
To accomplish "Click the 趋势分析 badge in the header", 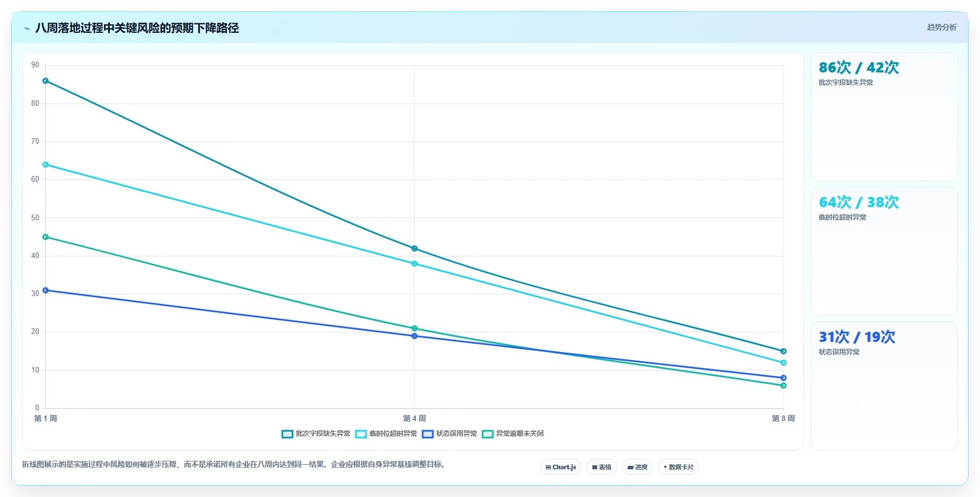I will click(942, 27).
